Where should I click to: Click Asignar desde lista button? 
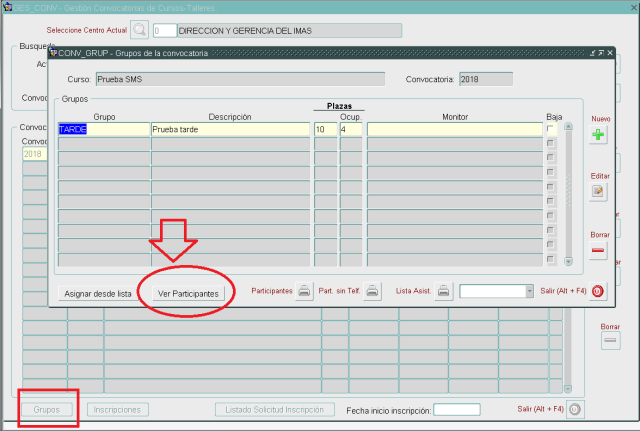(x=98, y=294)
